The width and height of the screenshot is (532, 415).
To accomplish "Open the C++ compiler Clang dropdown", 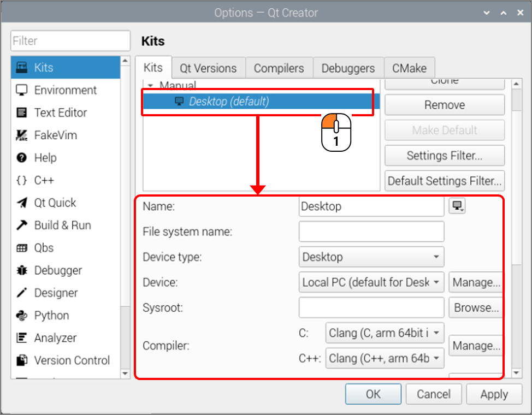I will [x=385, y=358].
